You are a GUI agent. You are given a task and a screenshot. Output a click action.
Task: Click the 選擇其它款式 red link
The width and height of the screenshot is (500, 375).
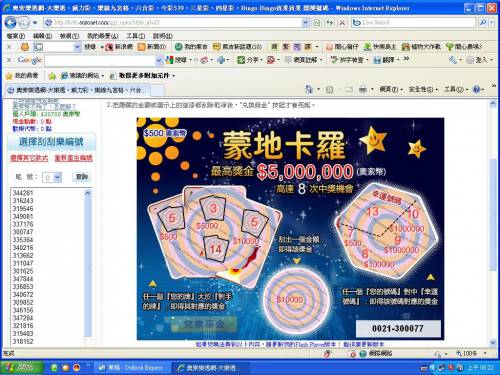pos(29,158)
